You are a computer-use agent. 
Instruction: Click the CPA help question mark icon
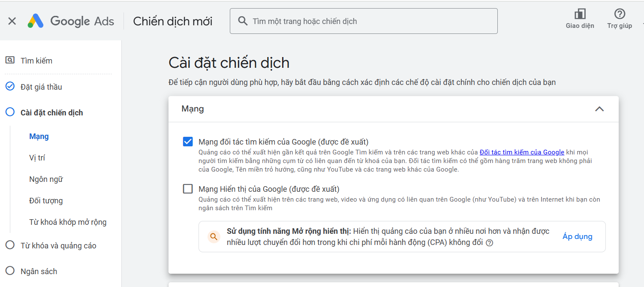[x=489, y=243]
